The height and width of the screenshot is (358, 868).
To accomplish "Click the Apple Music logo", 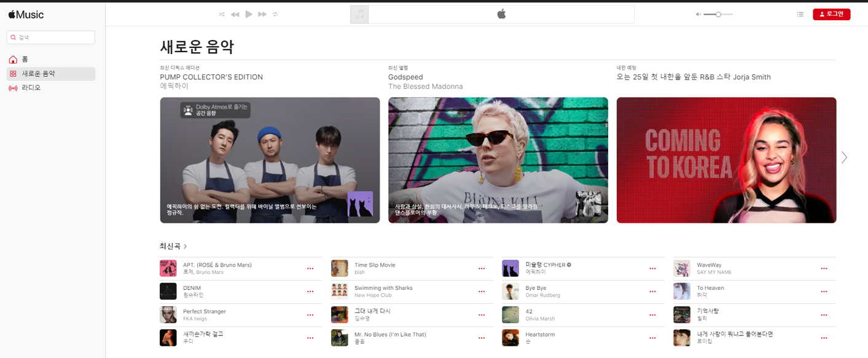I will pos(26,14).
